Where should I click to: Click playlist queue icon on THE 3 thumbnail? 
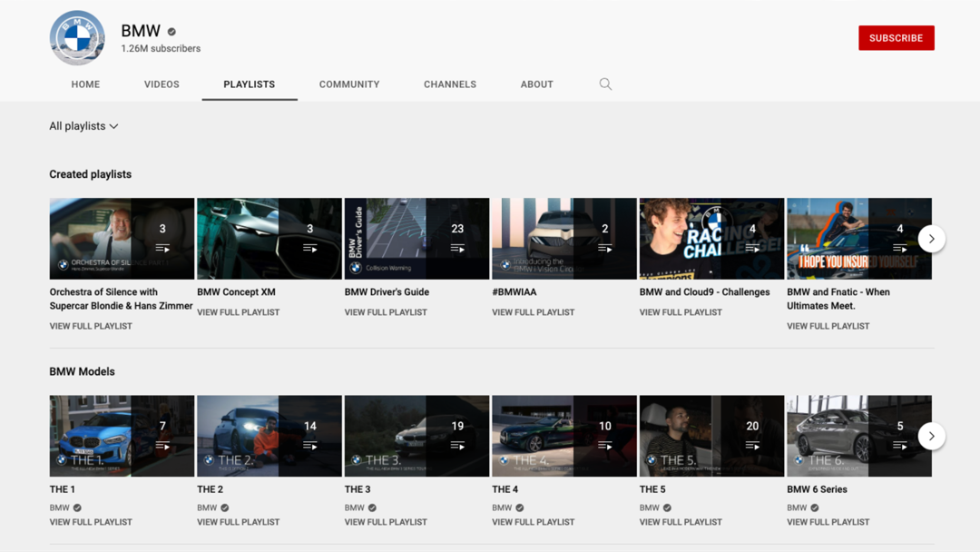coord(457,446)
